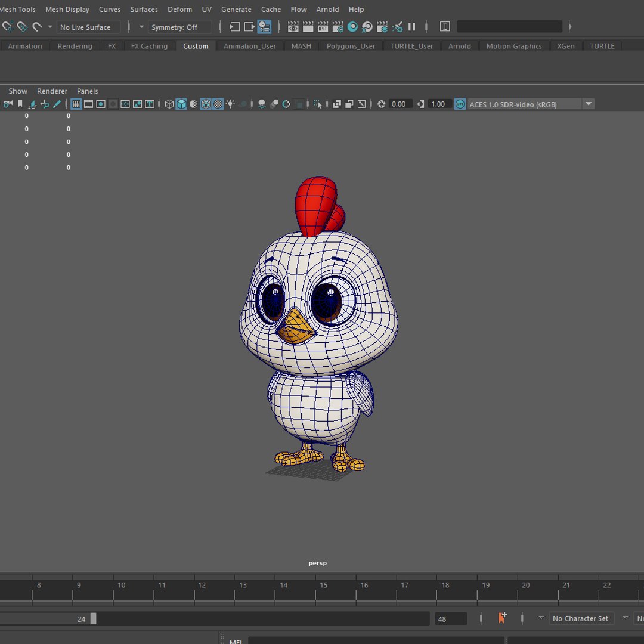The height and width of the screenshot is (644, 644).
Task: Click the dark input field in status line
Action: point(509,27)
